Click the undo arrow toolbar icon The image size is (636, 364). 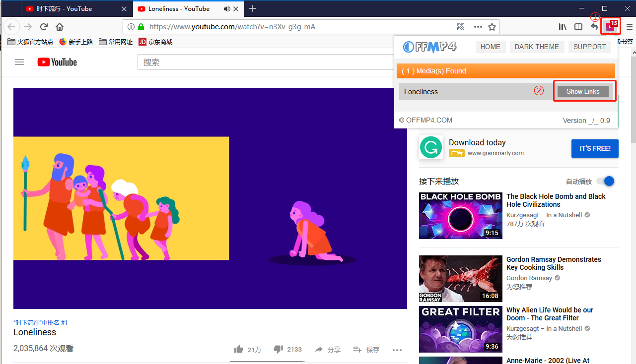click(594, 27)
